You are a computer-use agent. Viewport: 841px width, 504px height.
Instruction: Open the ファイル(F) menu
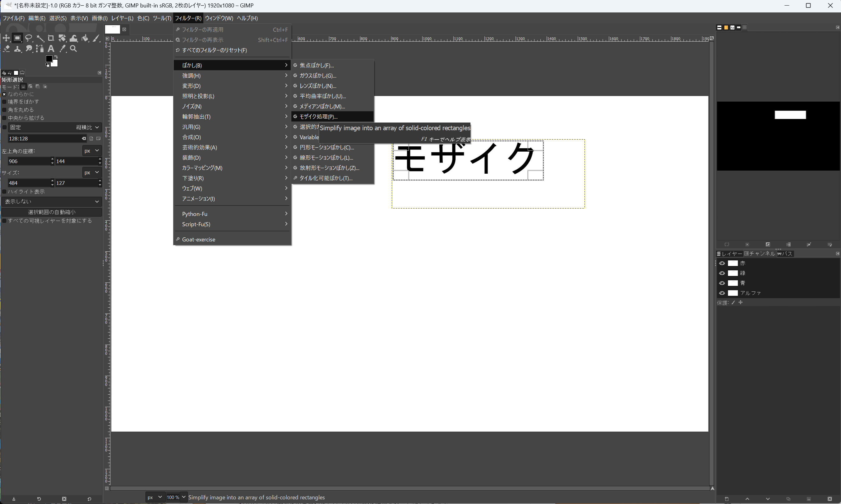(x=14, y=18)
